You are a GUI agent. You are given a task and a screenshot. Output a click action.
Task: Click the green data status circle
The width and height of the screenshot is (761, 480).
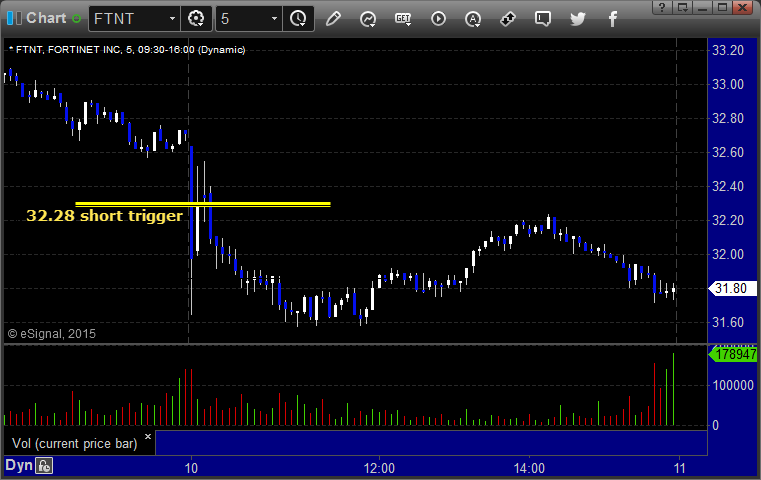pyautogui.click(x=76, y=19)
